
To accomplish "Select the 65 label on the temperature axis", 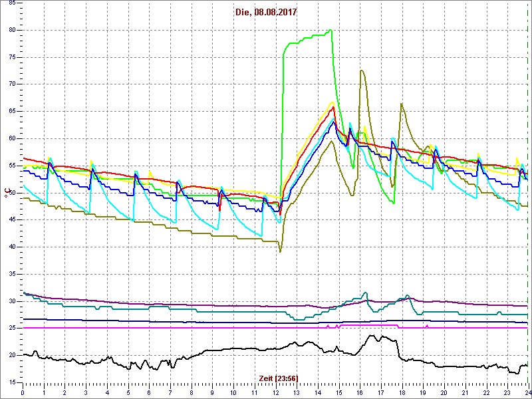I will [x=11, y=112].
